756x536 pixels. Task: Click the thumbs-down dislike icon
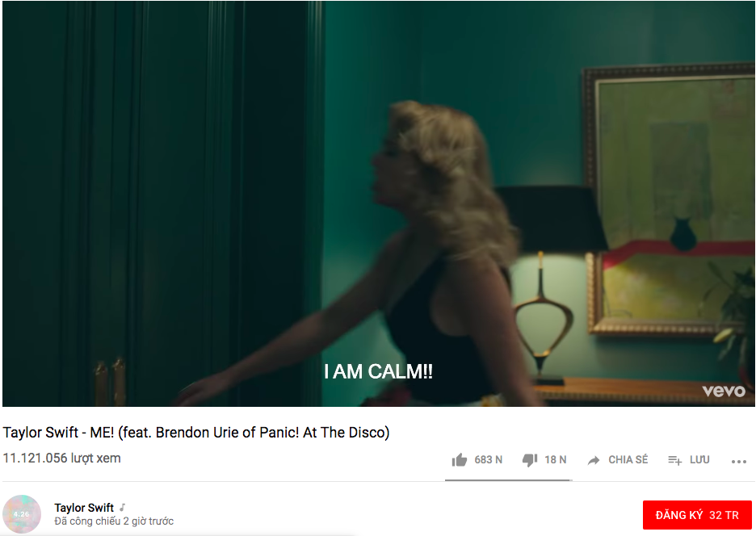[x=530, y=460]
